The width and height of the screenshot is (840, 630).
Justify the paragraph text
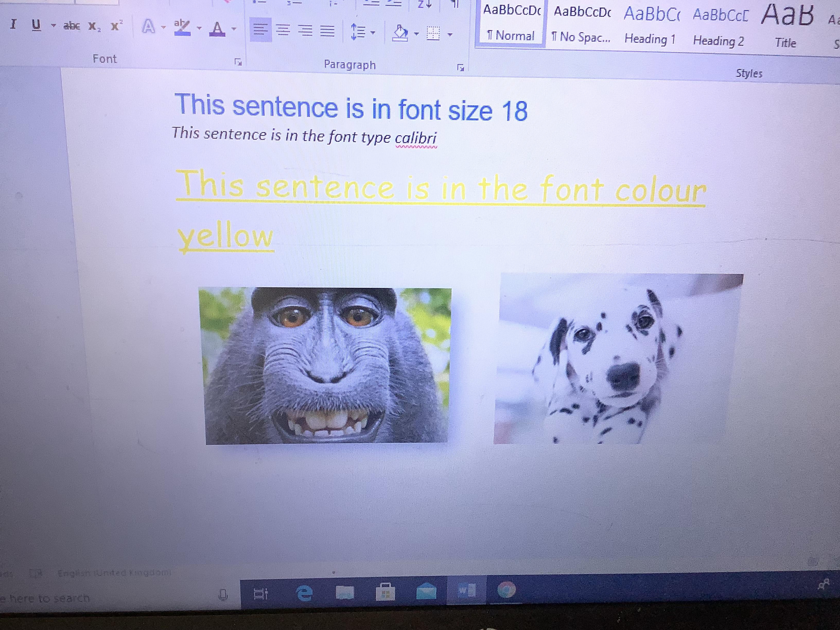pyautogui.click(x=327, y=31)
